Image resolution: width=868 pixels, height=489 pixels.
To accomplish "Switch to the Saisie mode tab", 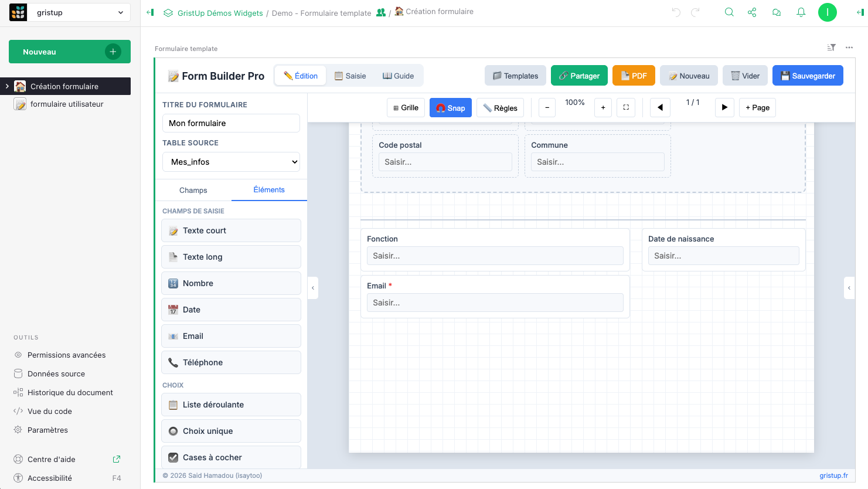I will (350, 76).
